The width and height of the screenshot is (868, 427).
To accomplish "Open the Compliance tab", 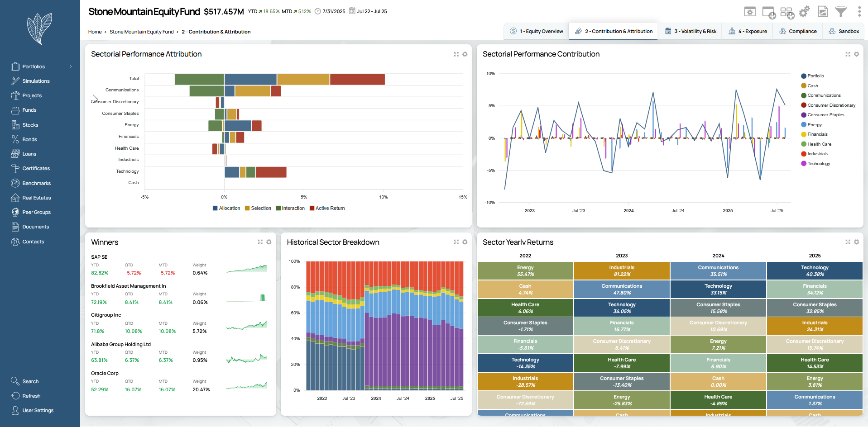I will [798, 31].
